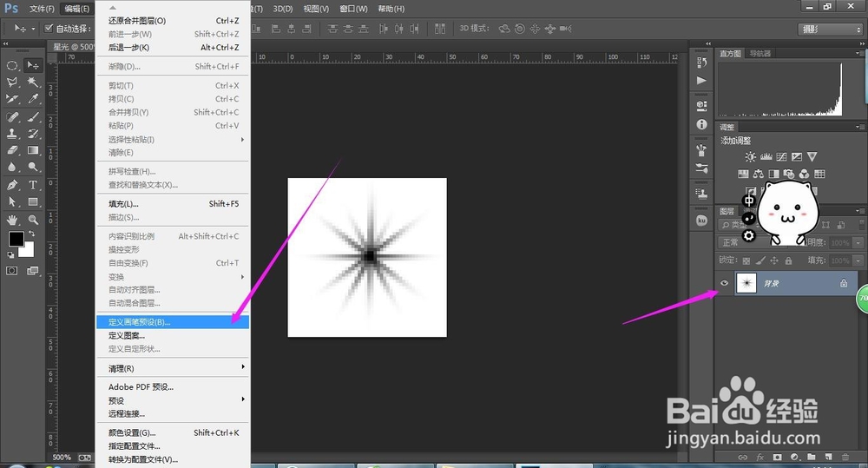Select the Path Selection tool

point(12,202)
